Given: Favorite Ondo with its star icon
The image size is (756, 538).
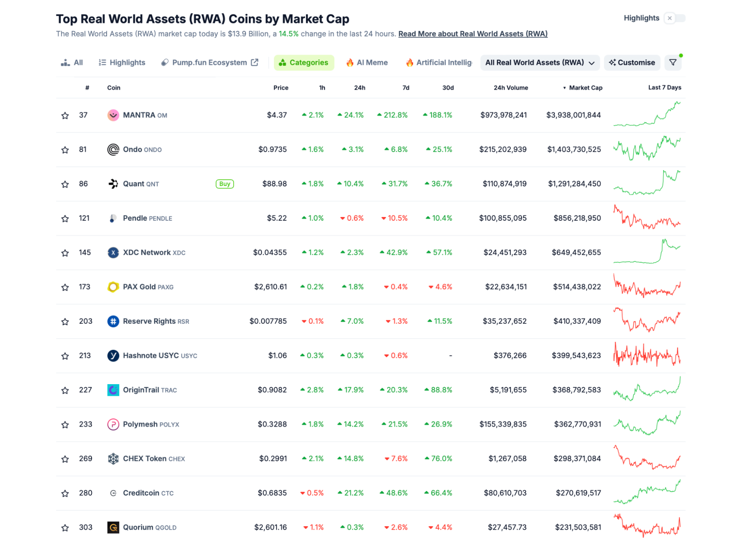Looking at the screenshot, I should click(x=65, y=150).
